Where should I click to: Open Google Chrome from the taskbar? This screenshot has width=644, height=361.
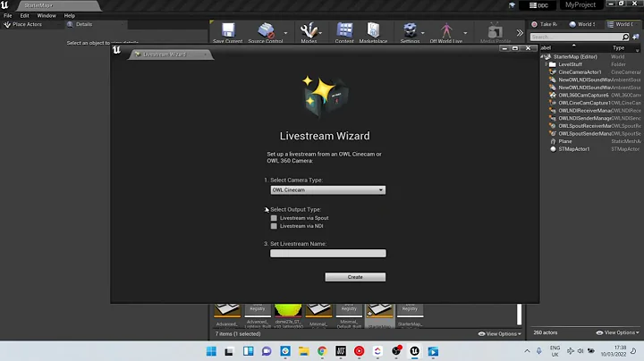[x=322, y=351]
